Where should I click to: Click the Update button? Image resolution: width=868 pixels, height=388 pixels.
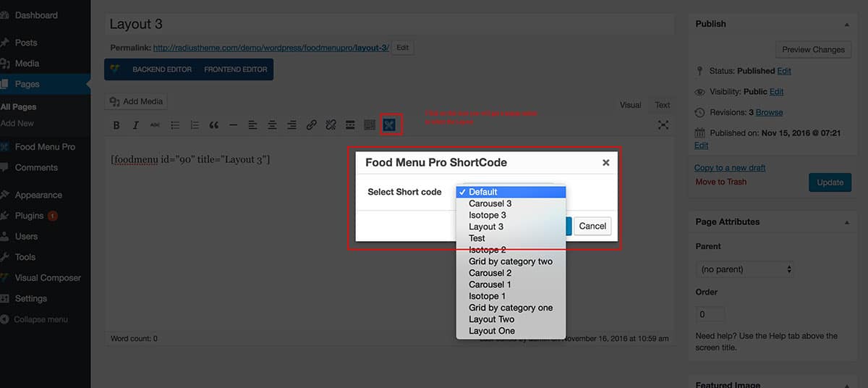click(x=830, y=182)
